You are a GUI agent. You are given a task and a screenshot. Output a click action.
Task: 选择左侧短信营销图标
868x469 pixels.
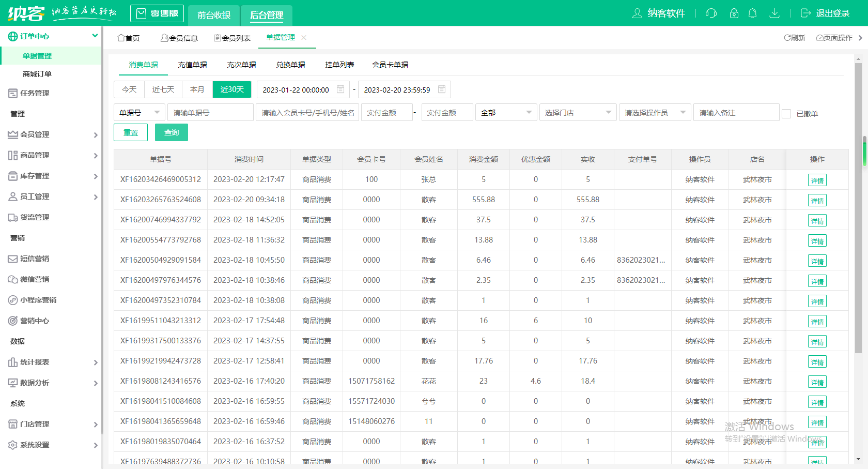[12, 259]
